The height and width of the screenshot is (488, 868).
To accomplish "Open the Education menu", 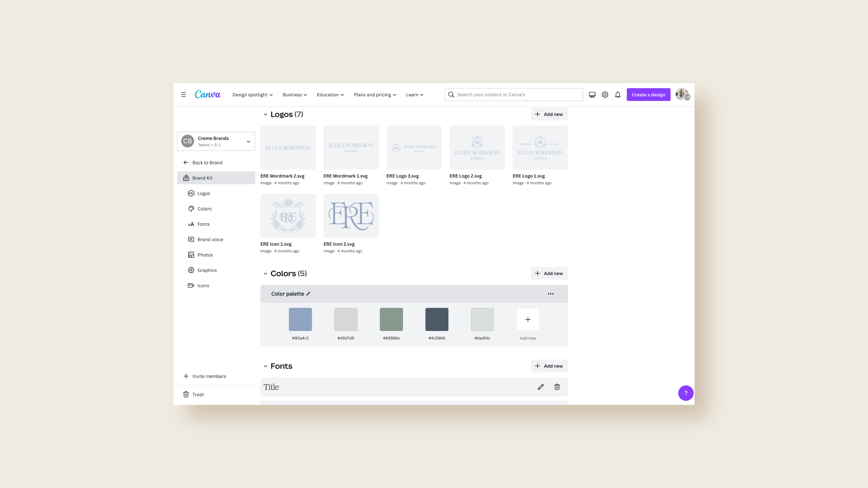I will click(x=330, y=95).
